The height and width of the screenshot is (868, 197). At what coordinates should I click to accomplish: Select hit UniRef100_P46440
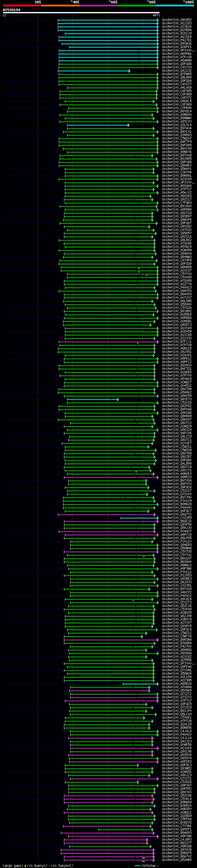pos(177,508)
